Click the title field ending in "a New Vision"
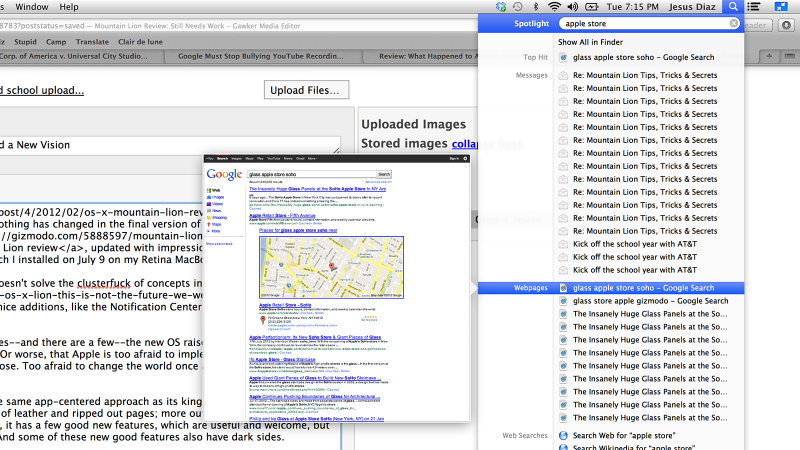Viewport: 800px width, 450px height. click(x=169, y=145)
